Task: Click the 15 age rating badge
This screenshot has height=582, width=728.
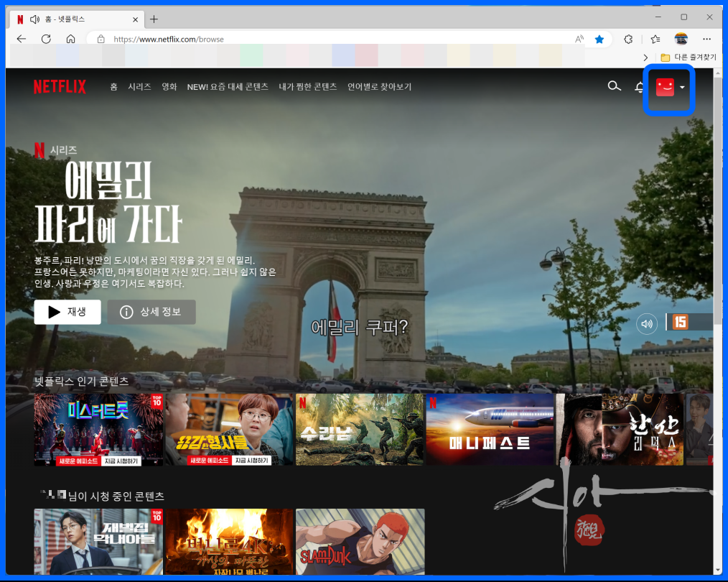Action: [x=680, y=322]
